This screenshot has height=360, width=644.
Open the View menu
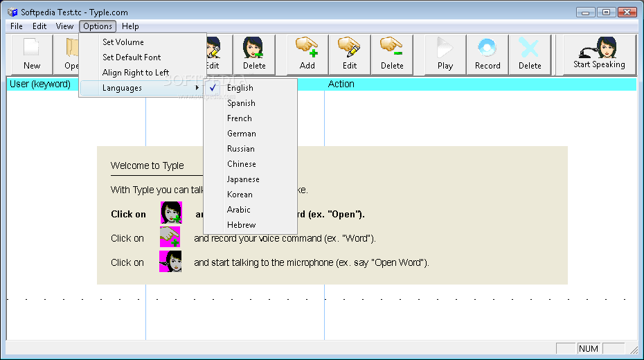click(64, 26)
